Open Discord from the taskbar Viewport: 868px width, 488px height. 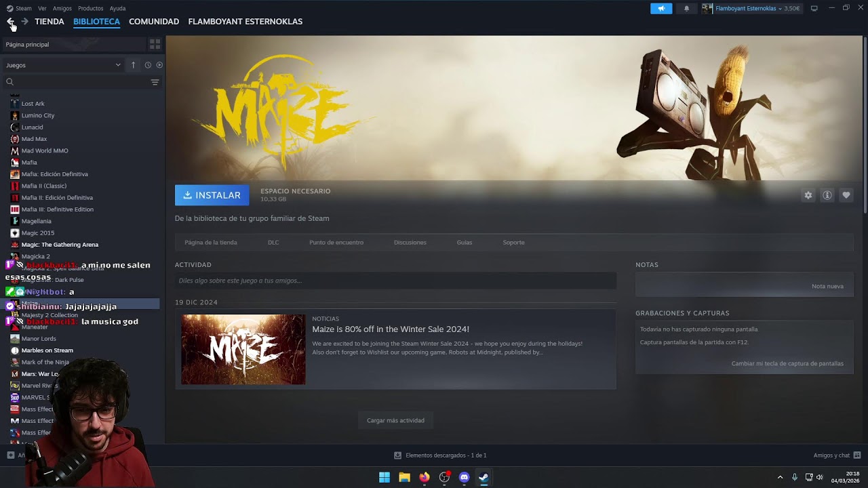[x=464, y=477]
